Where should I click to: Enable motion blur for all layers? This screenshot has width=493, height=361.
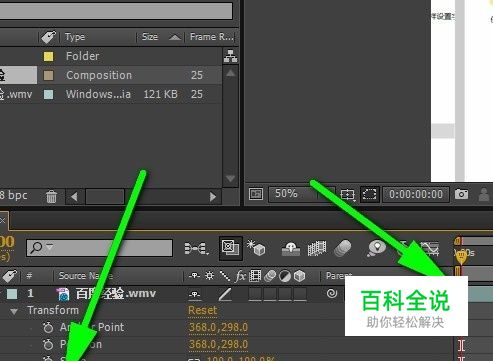click(x=343, y=248)
